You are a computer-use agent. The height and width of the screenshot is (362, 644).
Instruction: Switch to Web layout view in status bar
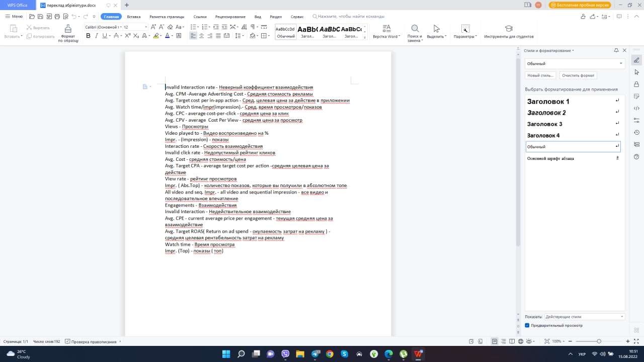(520, 341)
